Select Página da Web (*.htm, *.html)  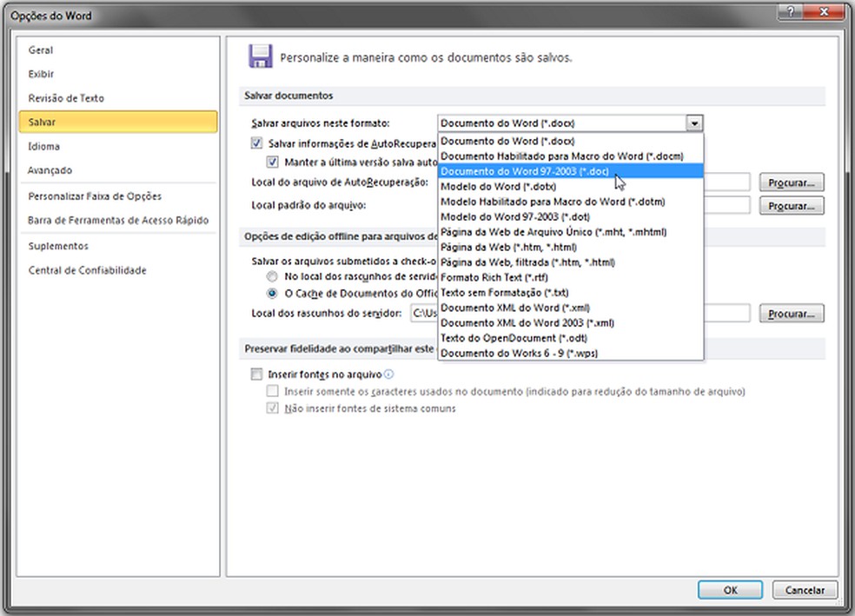point(570,248)
